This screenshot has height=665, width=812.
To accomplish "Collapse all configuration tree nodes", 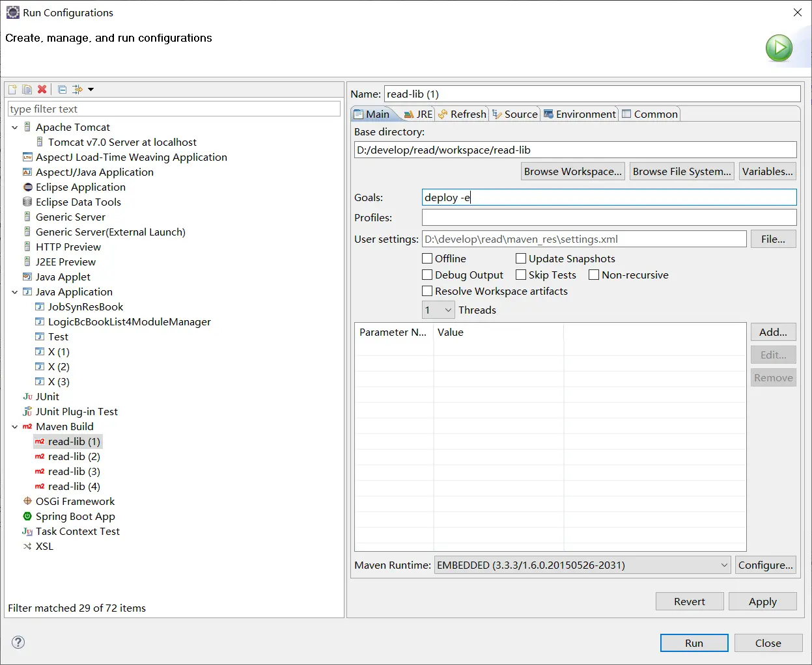I will [x=62, y=89].
